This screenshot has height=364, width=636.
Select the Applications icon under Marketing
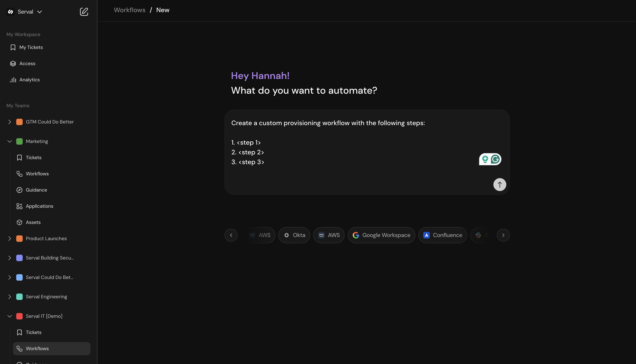tap(20, 206)
